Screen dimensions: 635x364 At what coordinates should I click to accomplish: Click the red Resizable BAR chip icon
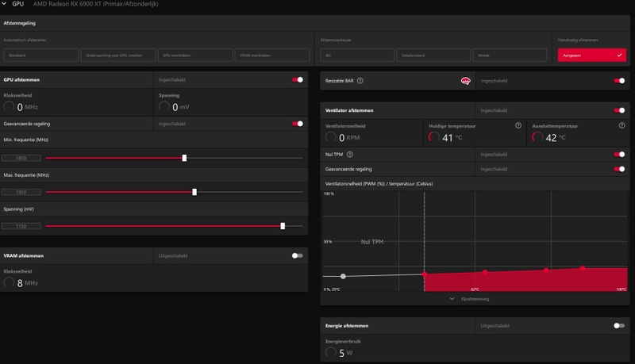(x=466, y=81)
